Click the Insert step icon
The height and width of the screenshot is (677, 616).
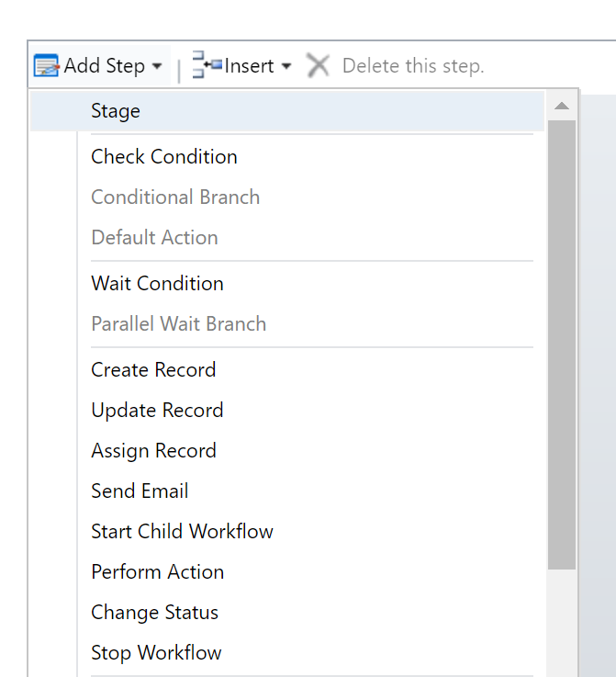pos(207,65)
